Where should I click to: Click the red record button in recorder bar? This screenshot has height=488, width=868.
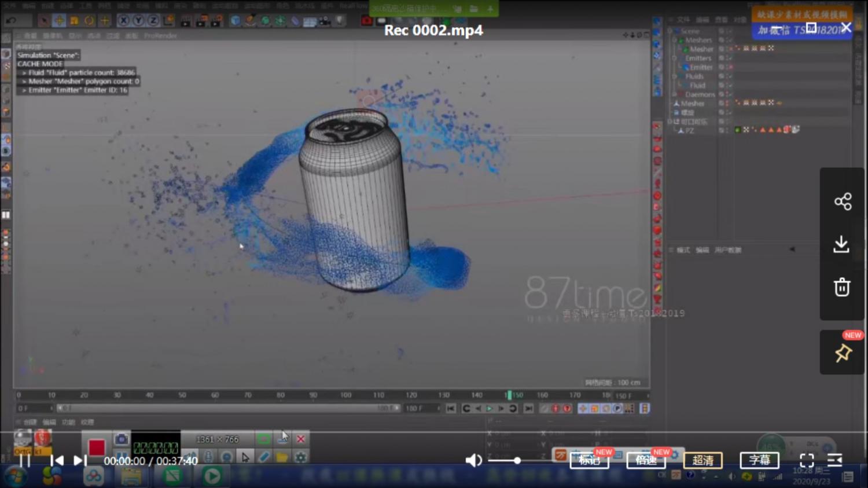point(97,447)
